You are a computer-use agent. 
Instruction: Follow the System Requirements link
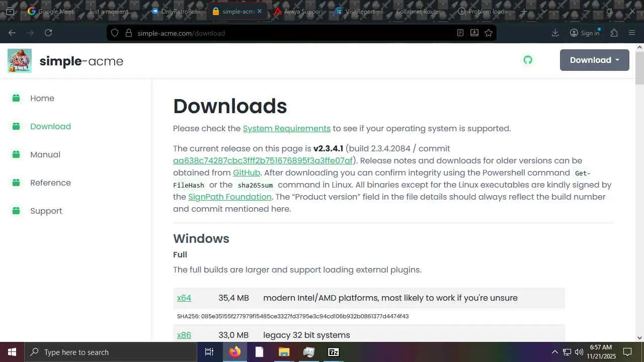pos(287,128)
